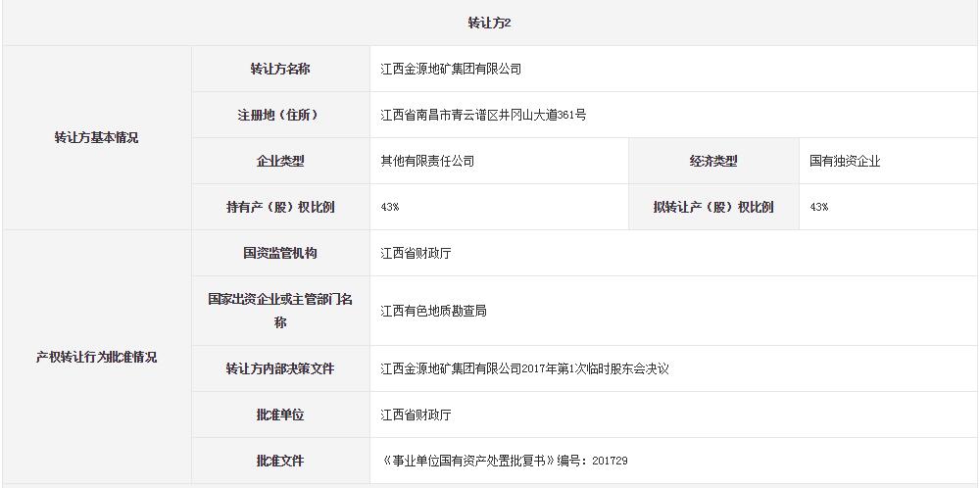980x488 pixels.
Task: Click the 转让方2 section header
Action: (x=489, y=23)
